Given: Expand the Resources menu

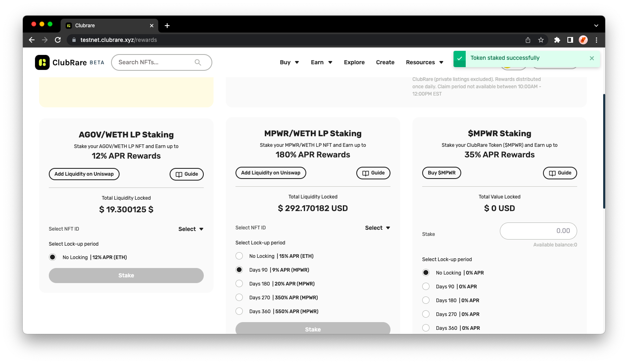Looking at the screenshot, I should [x=425, y=62].
